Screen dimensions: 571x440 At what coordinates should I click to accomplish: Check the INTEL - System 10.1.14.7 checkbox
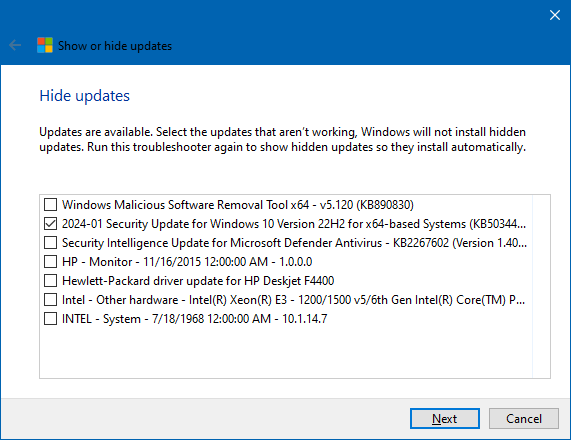[50, 319]
